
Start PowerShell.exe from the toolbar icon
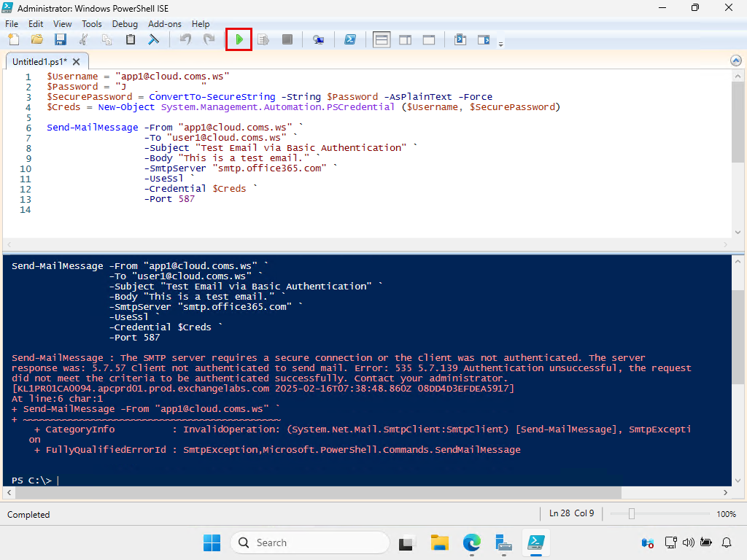point(350,39)
